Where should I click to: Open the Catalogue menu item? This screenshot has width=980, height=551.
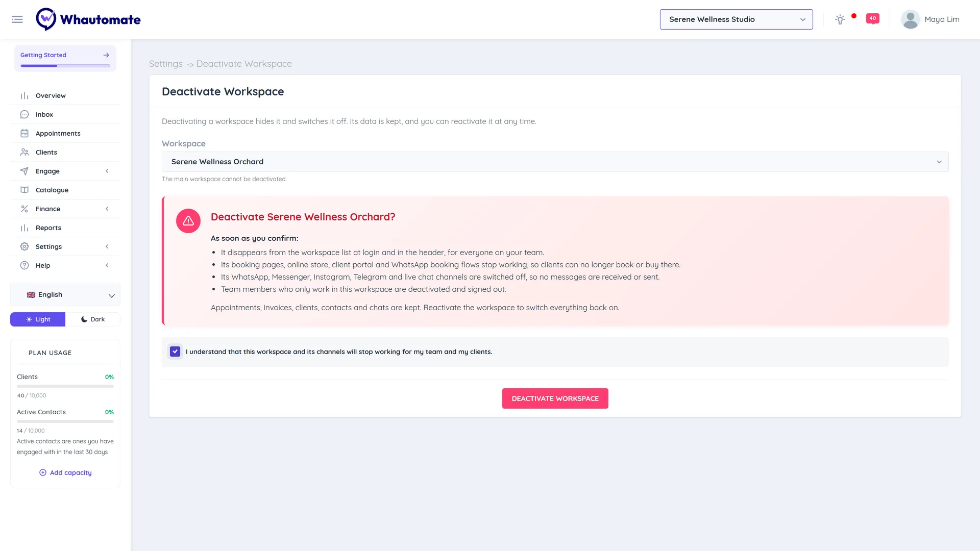pyautogui.click(x=65, y=190)
